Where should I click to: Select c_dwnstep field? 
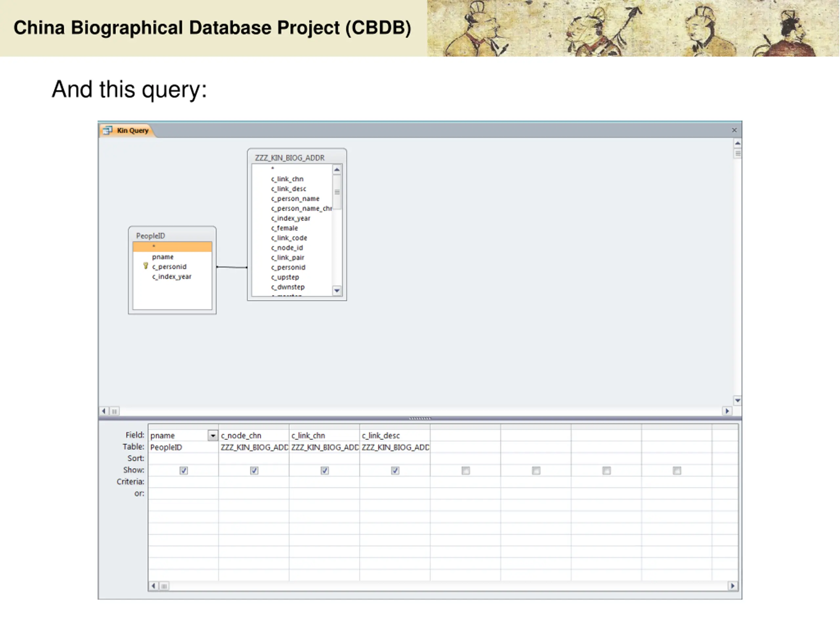(288, 287)
